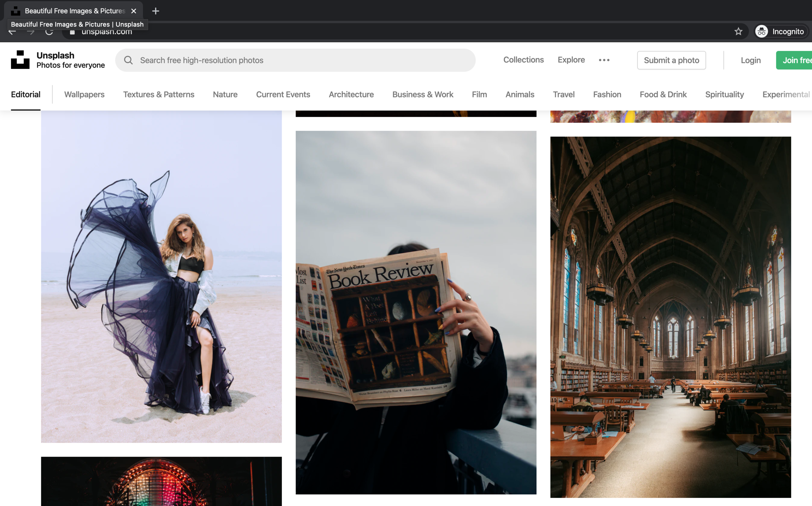This screenshot has width=812, height=506.
Task: Open the Explore menu
Action: coord(571,60)
